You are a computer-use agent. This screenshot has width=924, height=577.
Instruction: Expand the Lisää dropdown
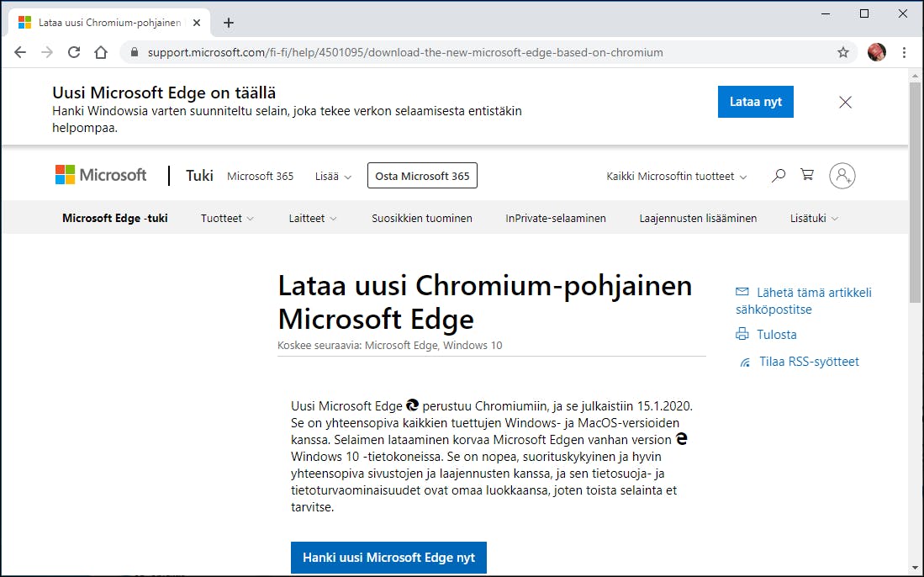[333, 177]
